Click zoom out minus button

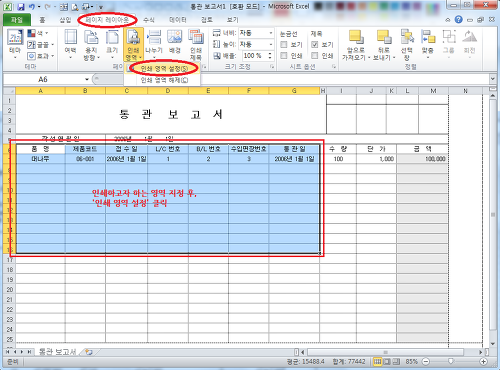click(426, 361)
